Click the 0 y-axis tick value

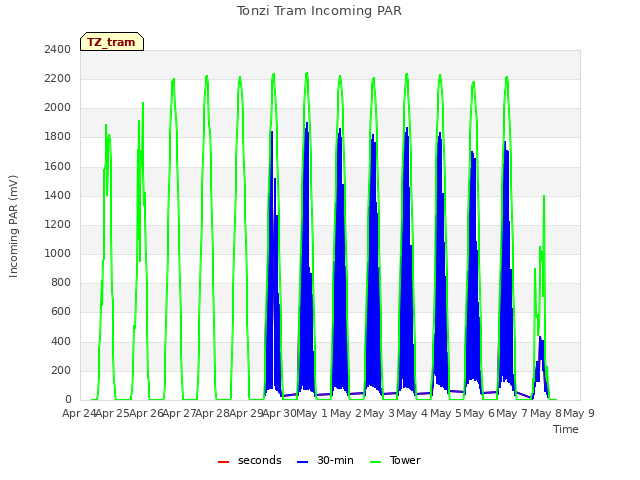click(x=68, y=400)
